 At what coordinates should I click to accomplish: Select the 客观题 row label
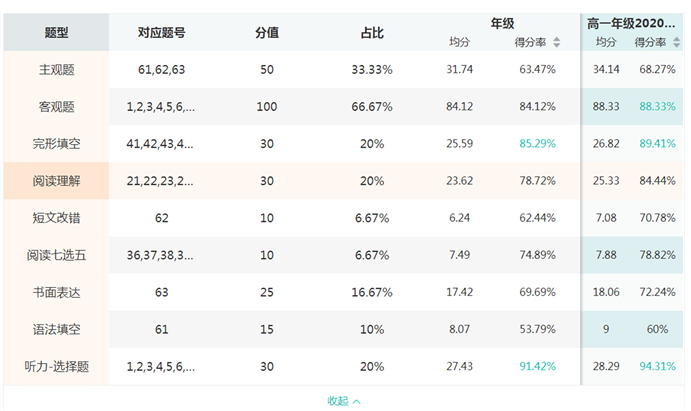57,107
